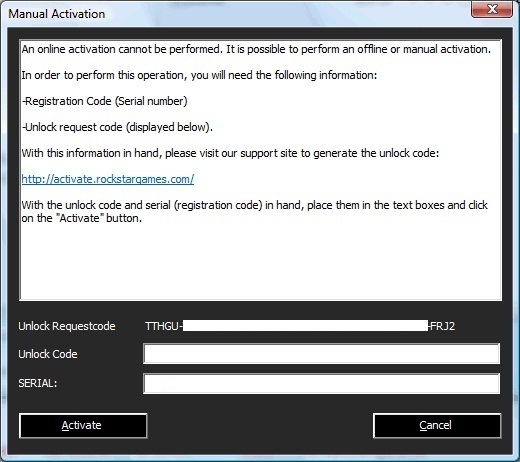This screenshot has width=520, height=462.
Task: Click the 'With this information in hand' sentence
Action: [x=230, y=153]
